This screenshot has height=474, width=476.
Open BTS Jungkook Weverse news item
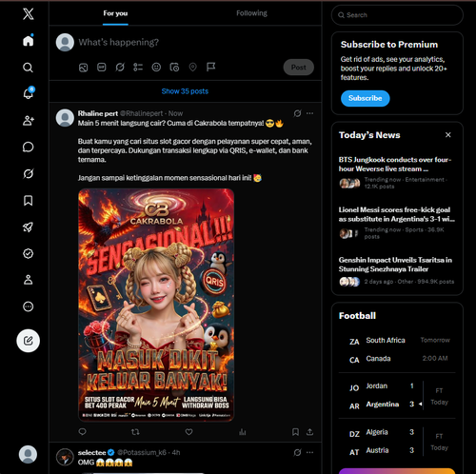pos(397,172)
